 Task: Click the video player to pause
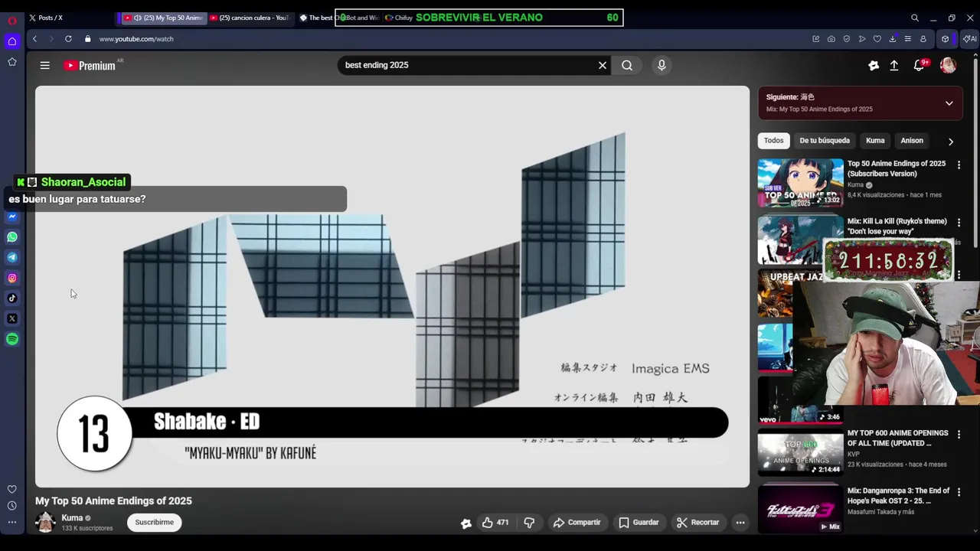coord(392,286)
